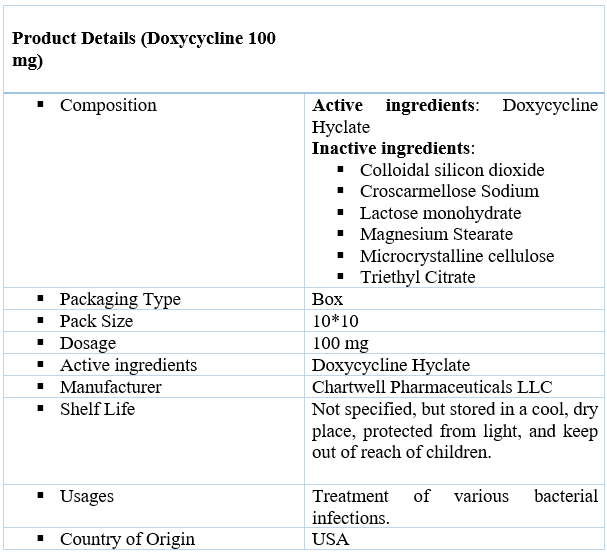The image size is (607, 555).
Task: Select the Packaging Type row label
Action: (120, 299)
